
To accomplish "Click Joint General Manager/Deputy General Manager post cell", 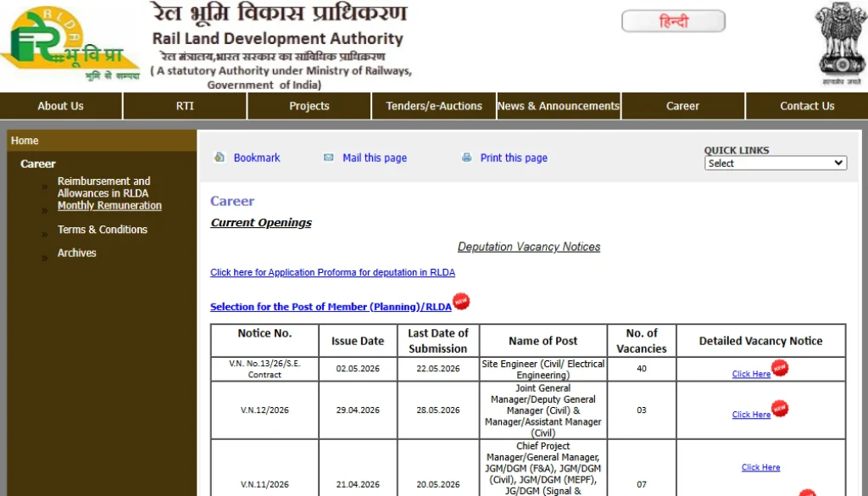I will [543, 410].
